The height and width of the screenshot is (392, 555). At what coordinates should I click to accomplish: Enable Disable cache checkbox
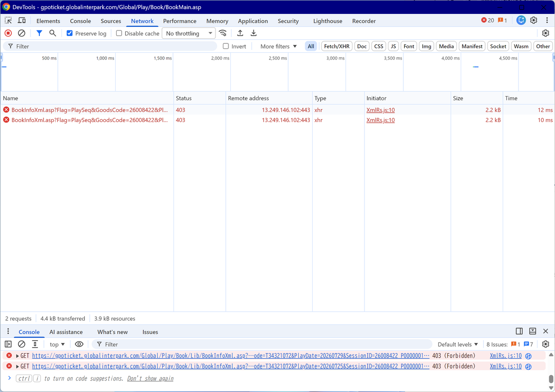pos(119,33)
